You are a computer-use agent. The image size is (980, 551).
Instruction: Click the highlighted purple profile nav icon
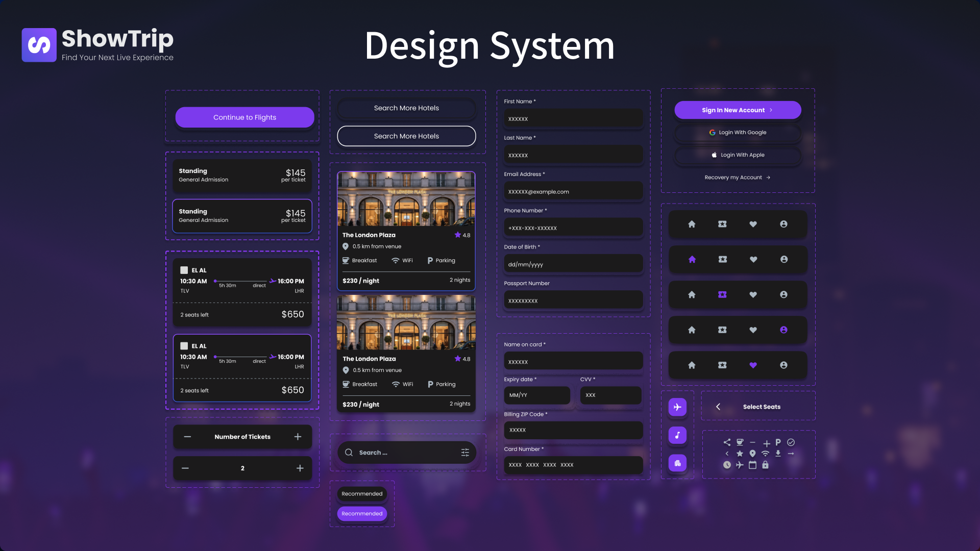(x=783, y=330)
